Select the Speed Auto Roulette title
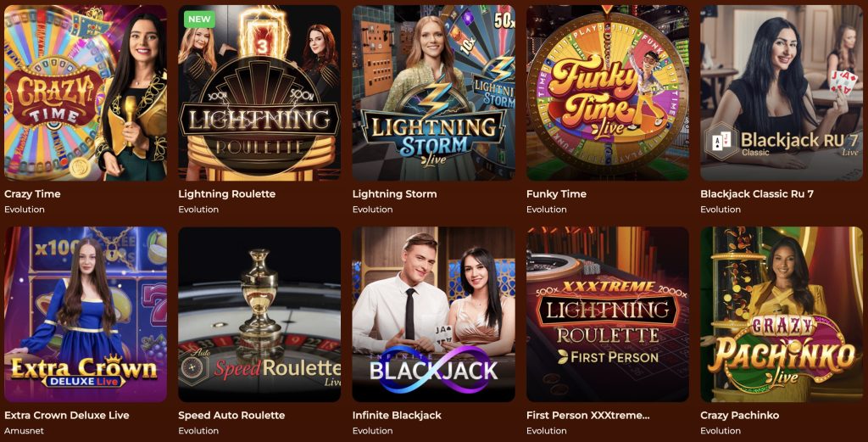This screenshot has width=868, height=442. pyautogui.click(x=231, y=415)
